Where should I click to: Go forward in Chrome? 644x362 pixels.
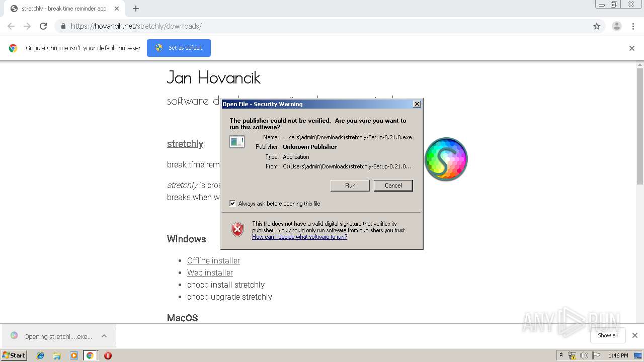[x=27, y=26]
